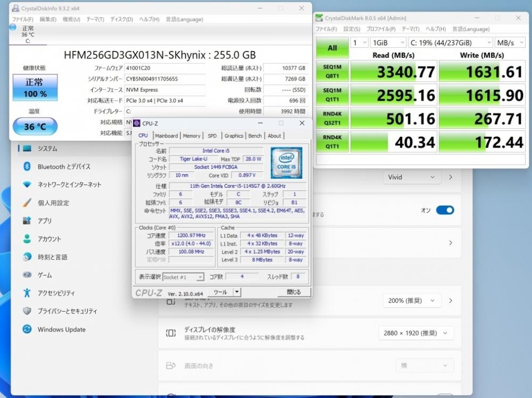Run the RND4K Q1T1 test button
Image resolution: width=532 pixels, height=398 pixels.
(332, 142)
